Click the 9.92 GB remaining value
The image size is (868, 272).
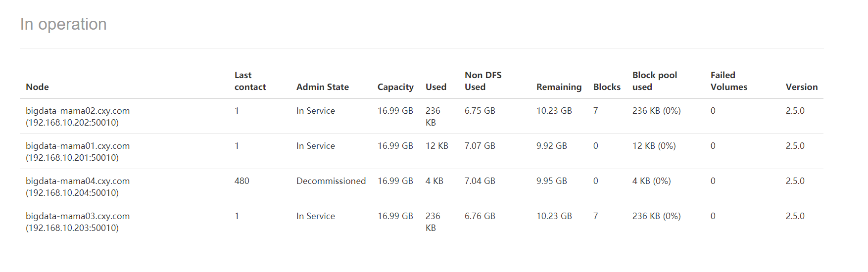[x=551, y=146]
